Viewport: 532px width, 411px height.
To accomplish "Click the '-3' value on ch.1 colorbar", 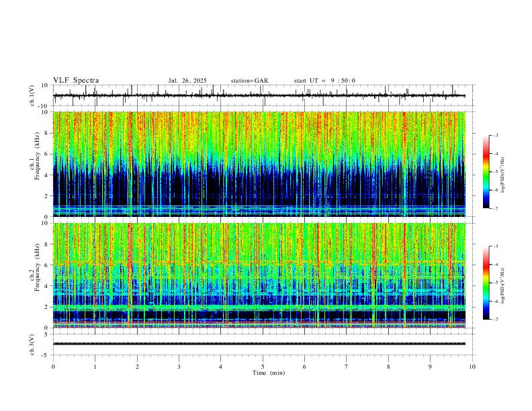I will click(495, 135).
